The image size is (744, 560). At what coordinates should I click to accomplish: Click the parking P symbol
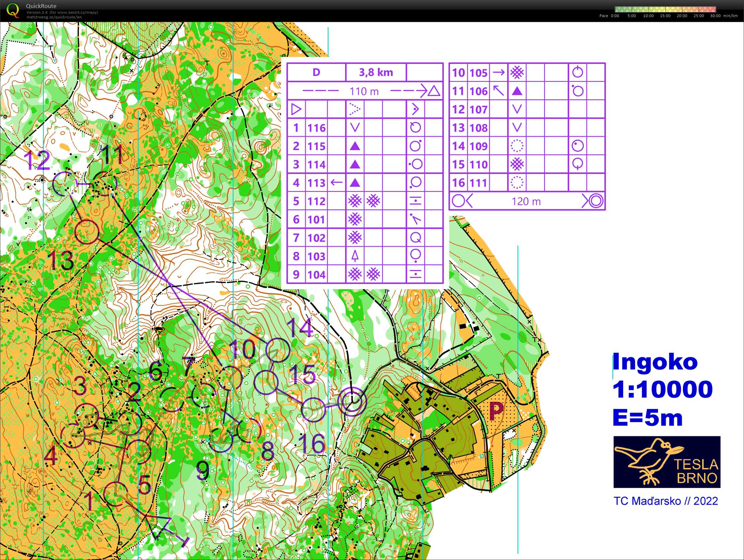tap(497, 411)
